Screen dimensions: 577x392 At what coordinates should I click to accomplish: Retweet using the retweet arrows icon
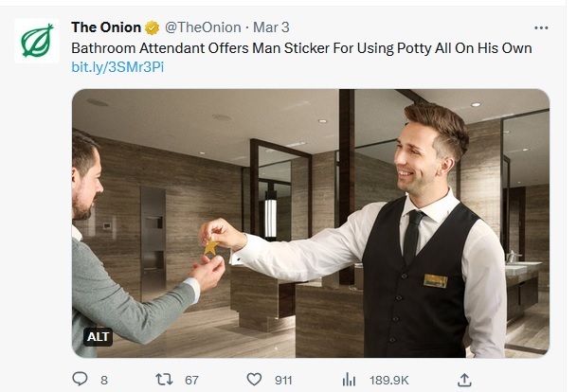164,379
